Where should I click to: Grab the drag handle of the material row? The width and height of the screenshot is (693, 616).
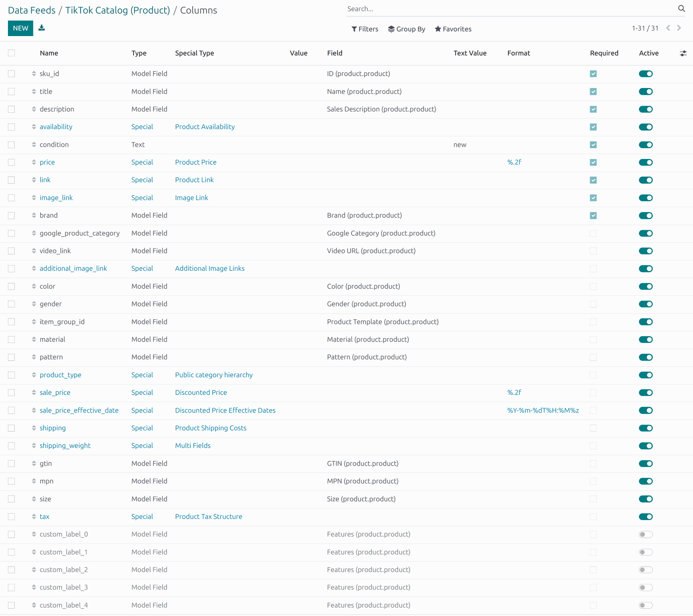[x=34, y=339]
